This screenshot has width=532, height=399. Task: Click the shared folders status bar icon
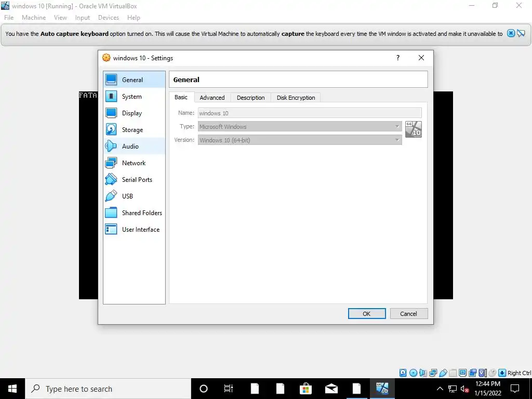[453, 373]
